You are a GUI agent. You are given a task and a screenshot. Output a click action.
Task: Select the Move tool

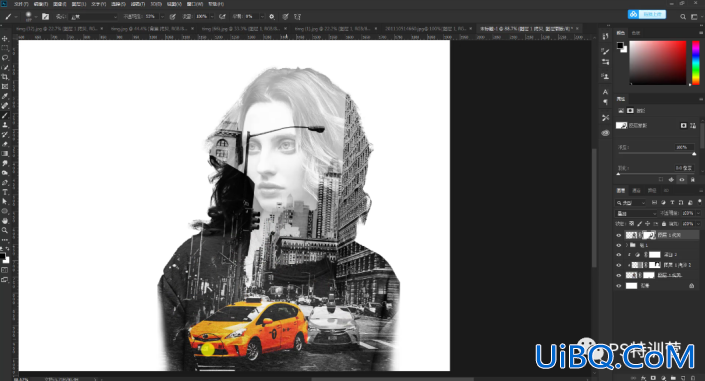[5, 39]
